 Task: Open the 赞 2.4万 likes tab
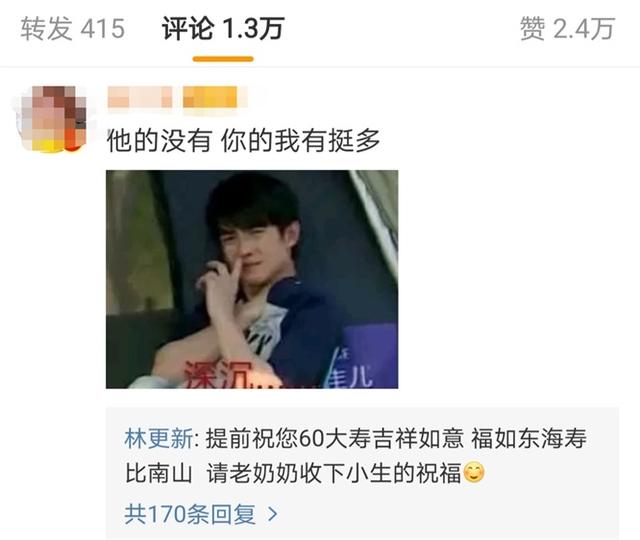pyautogui.click(x=567, y=29)
